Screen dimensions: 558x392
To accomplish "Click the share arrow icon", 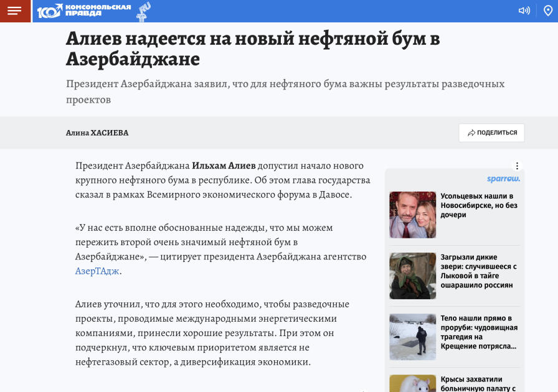I will click(471, 133).
